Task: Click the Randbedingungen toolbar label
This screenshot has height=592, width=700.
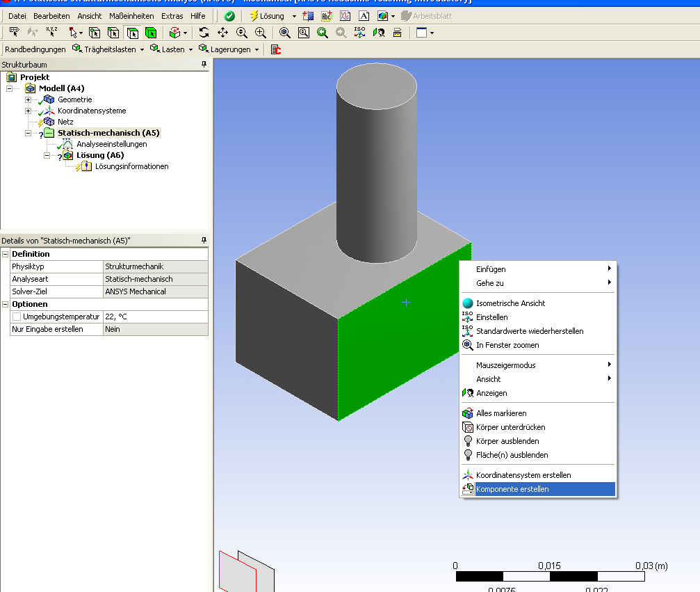Action: coord(35,49)
